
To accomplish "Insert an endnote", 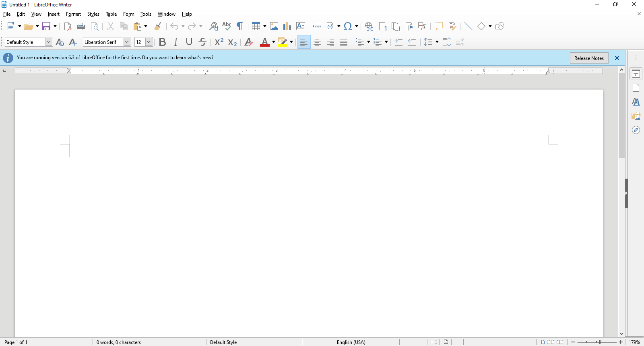I will (x=396, y=27).
